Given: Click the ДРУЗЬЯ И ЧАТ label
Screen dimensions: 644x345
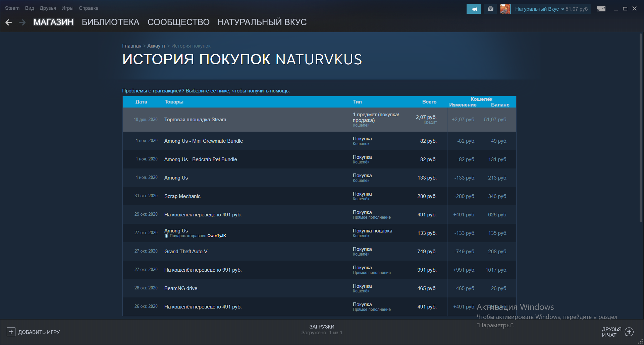Looking at the screenshot, I should coord(611,332).
